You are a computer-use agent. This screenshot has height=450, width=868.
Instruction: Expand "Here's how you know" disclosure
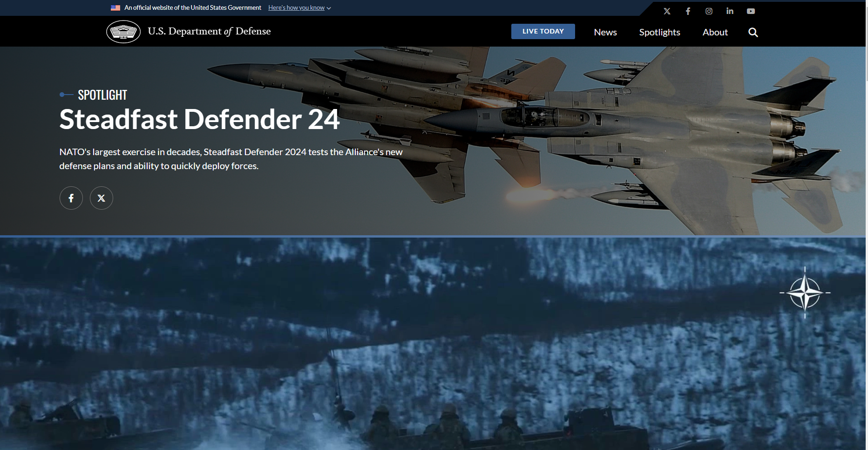click(x=299, y=8)
